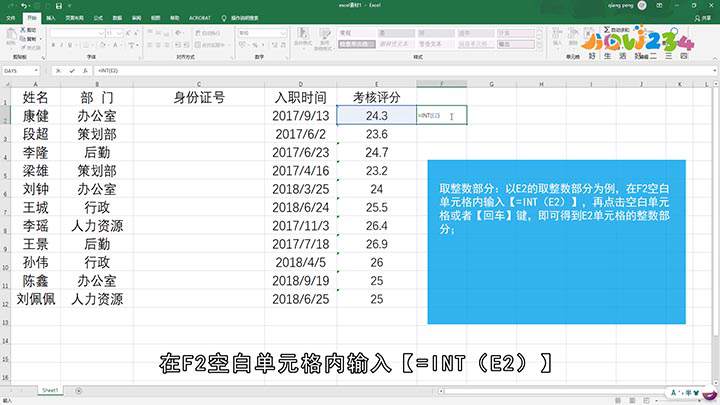Click the F2 cell being edited
The width and height of the screenshot is (720, 405).
pyautogui.click(x=442, y=115)
